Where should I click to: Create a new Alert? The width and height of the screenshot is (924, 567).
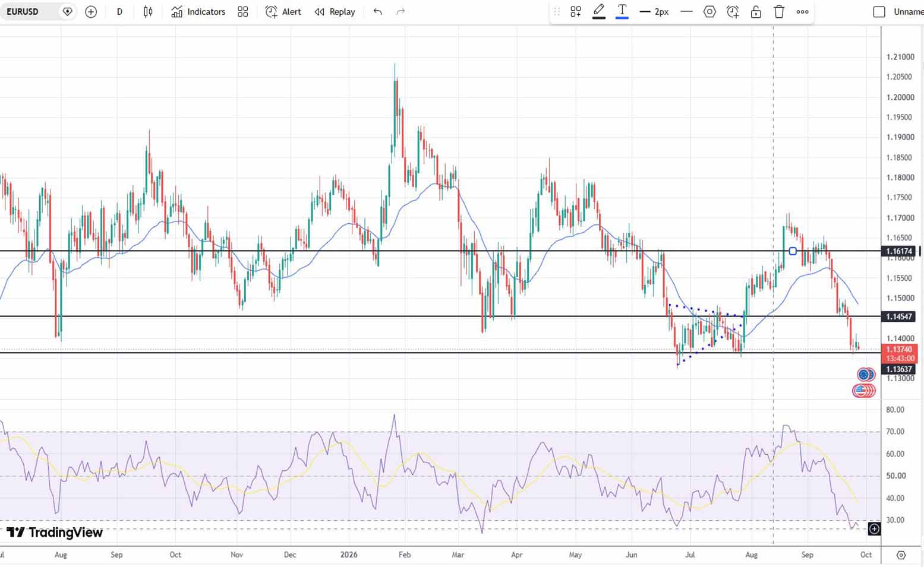pyautogui.click(x=283, y=12)
